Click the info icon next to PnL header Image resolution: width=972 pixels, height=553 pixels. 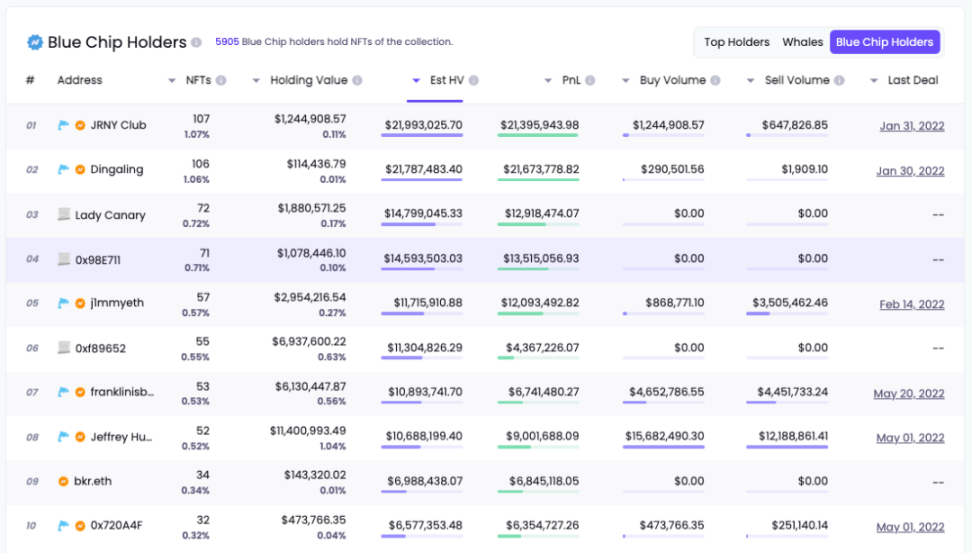tap(591, 81)
